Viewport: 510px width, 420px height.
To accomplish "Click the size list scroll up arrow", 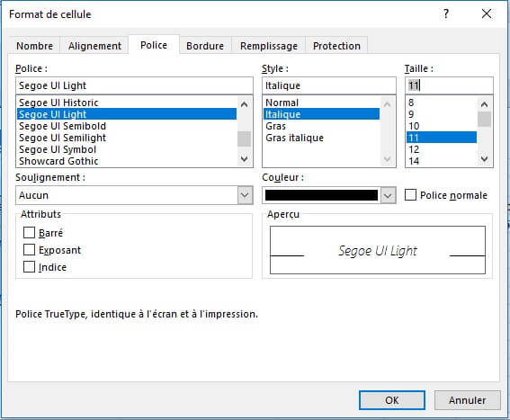I will (484, 104).
